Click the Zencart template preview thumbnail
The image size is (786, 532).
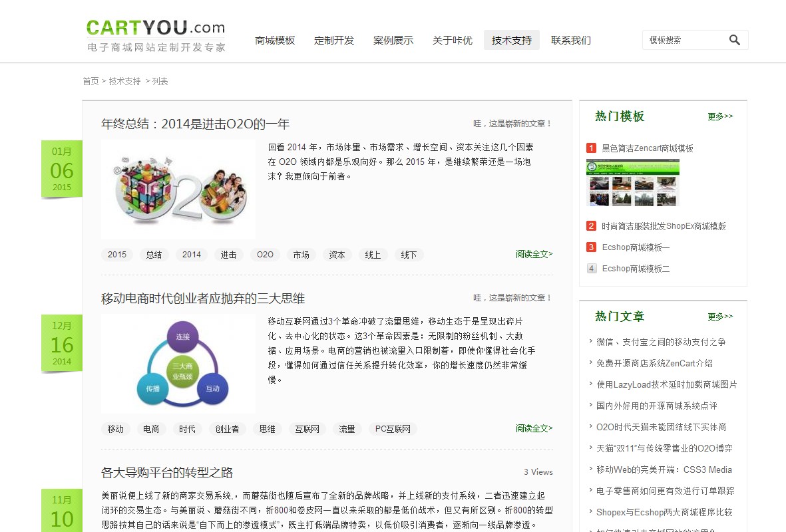tap(633, 183)
